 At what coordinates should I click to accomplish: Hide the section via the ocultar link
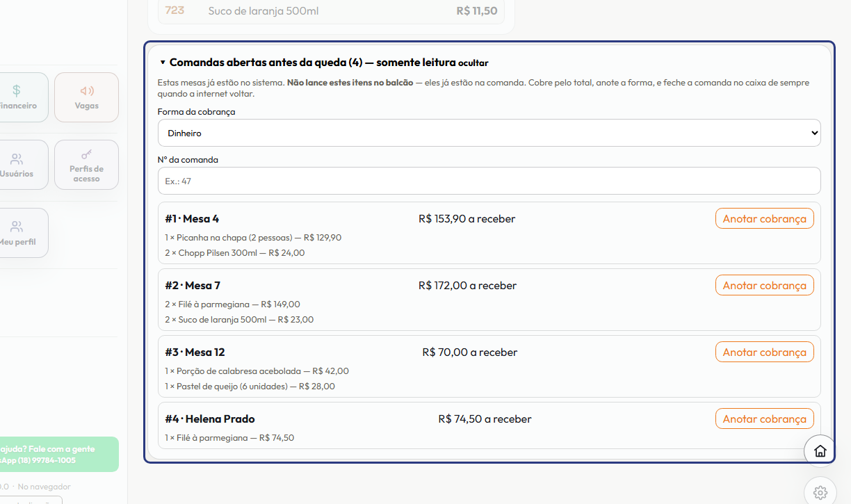click(473, 63)
